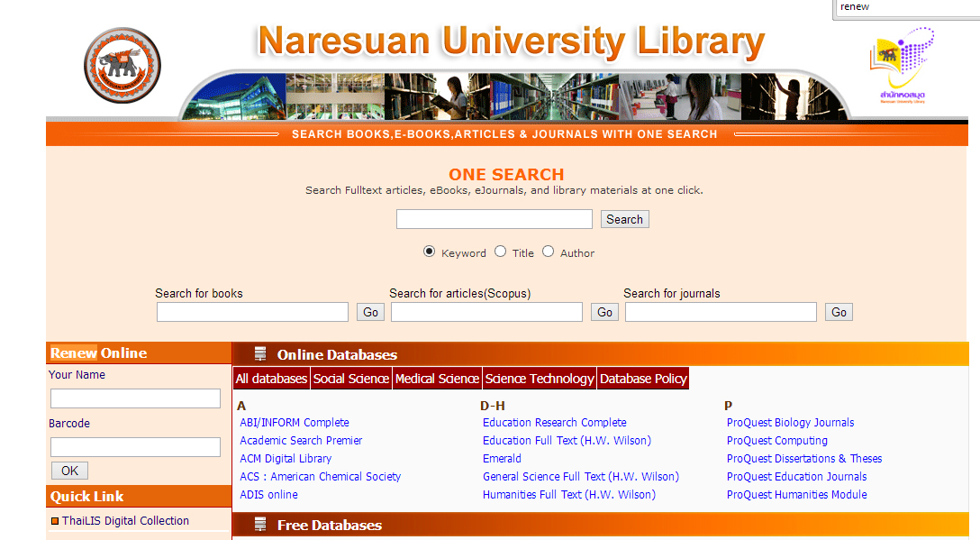This screenshot has height=540, width=980.
Task: Click the One Search button
Action: 625,219
